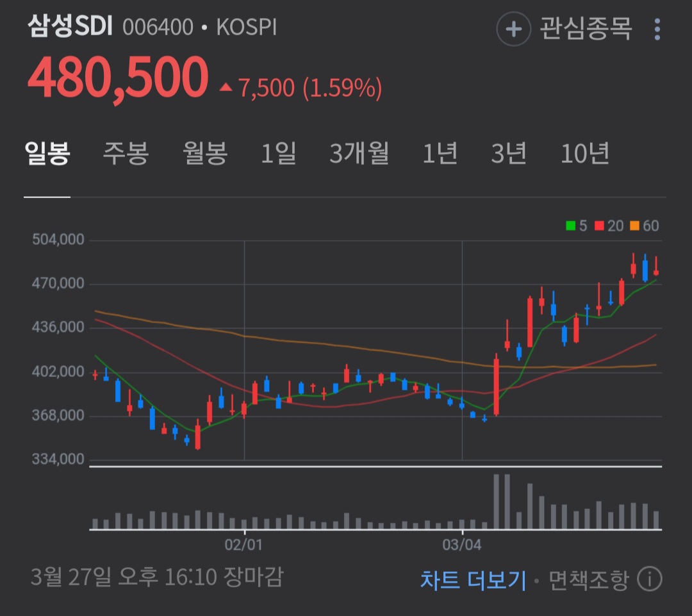692x616 pixels.
Task: Show the 3개월 three-month chart
Action: [359, 154]
